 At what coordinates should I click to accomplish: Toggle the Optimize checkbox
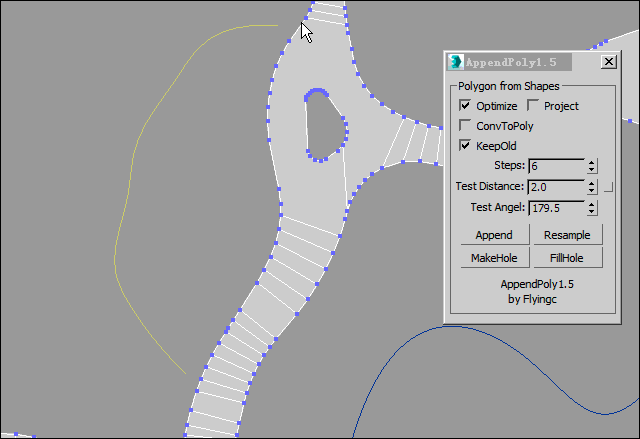465,105
